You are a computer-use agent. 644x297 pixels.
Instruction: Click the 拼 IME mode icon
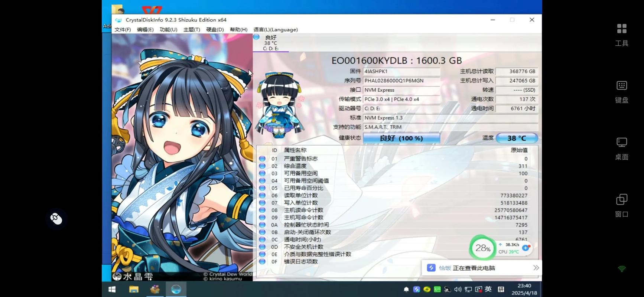click(501, 289)
